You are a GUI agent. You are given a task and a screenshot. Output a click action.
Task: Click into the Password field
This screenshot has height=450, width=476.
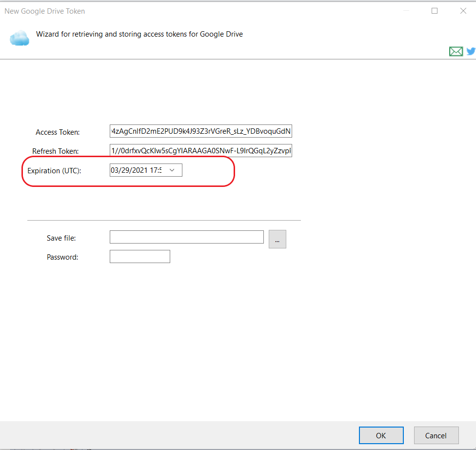(x=140, y=256)
